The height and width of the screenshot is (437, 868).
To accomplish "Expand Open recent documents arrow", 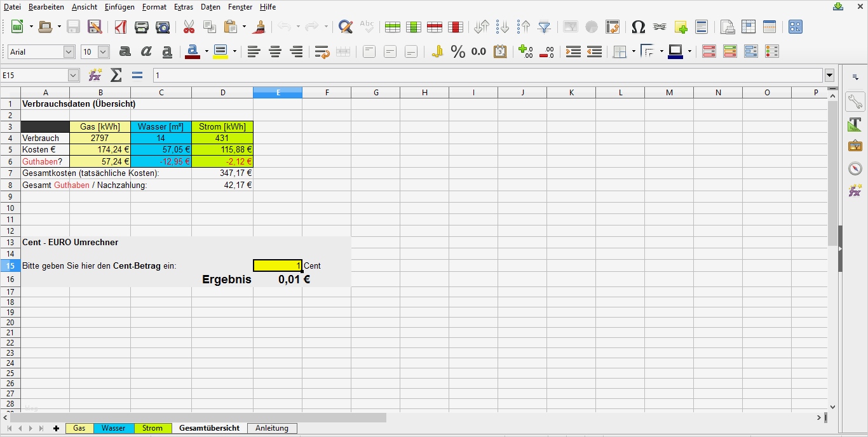I will pyautogui.click(x=59, y=27).
